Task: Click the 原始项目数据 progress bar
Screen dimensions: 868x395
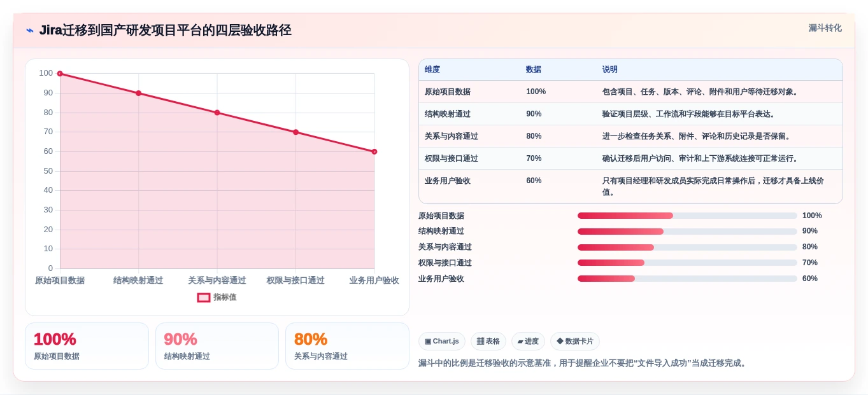Action: 687,216
